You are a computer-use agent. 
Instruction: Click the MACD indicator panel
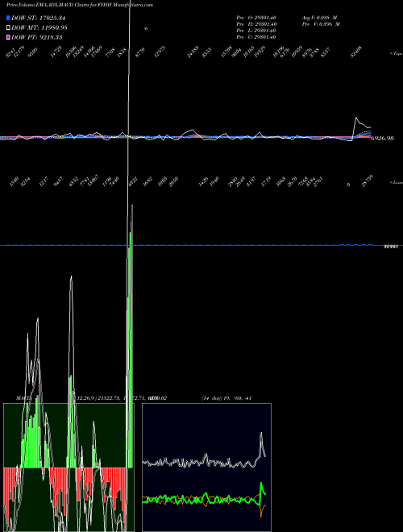(69, 468)
